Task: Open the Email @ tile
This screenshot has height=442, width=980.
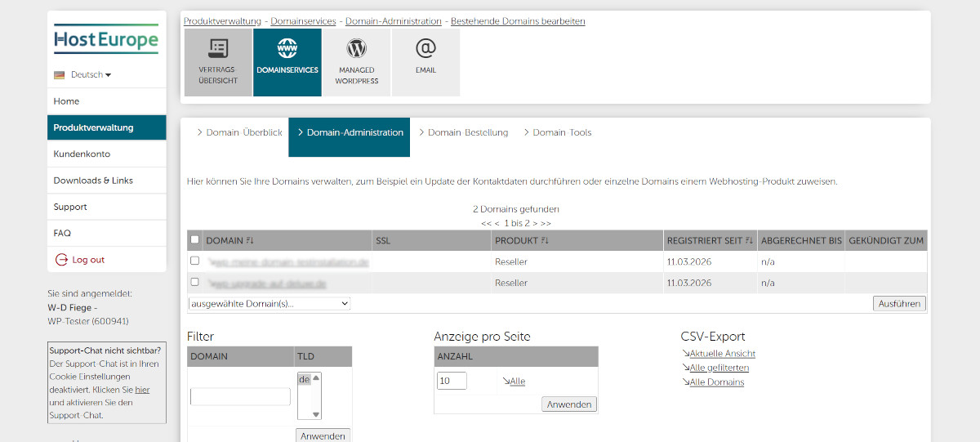Action: click(425, 62)
